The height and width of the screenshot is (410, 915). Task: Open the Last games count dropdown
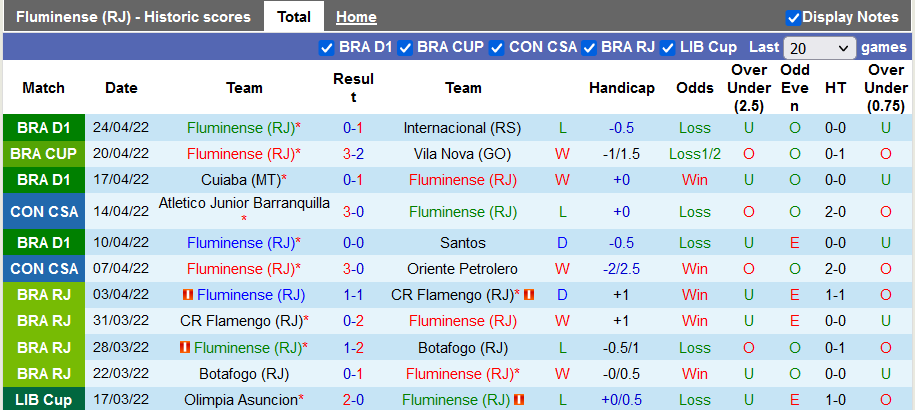pos(819,48)
